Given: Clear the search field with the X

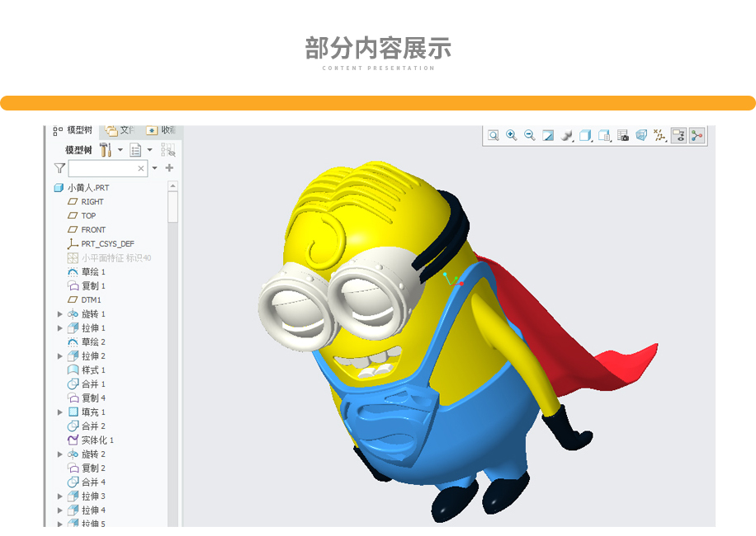Looking at the screenshot, I should pyautogui.click(x=141, y=168).
